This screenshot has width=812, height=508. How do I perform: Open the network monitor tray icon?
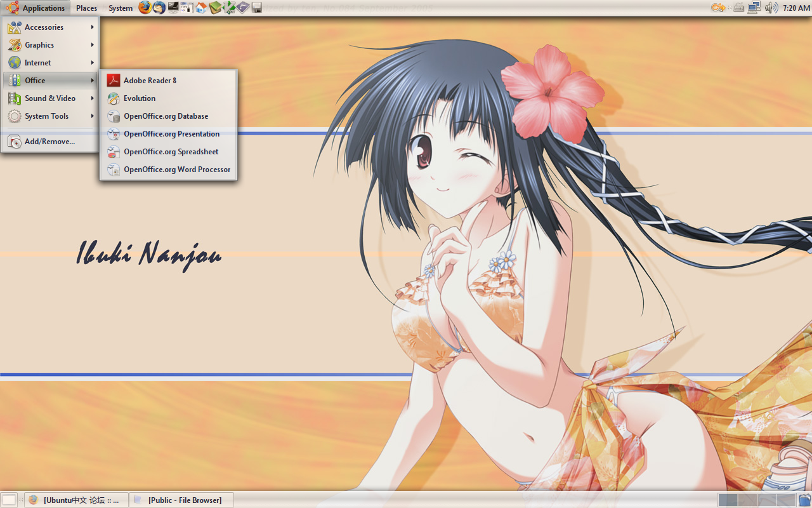click(754, 8)
